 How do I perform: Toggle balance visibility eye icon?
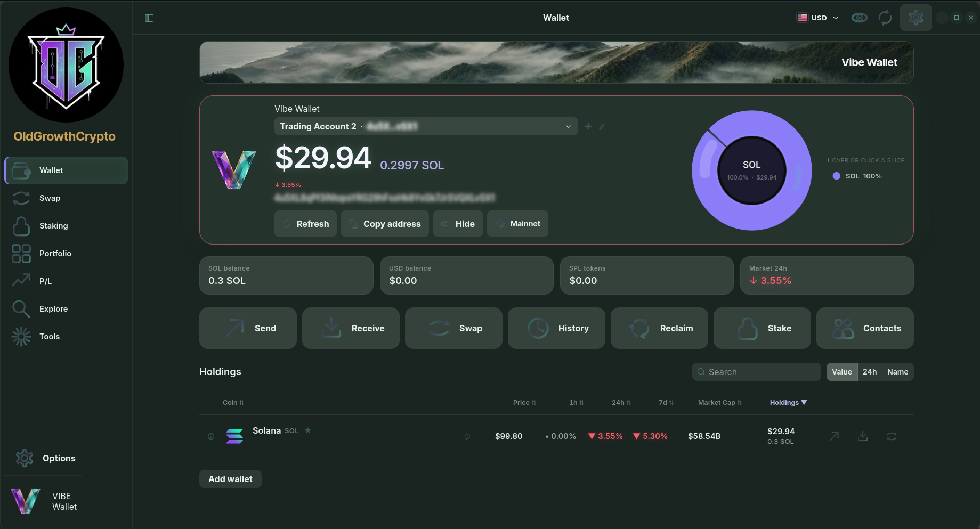pyautogui.click(x=859, y=18)
